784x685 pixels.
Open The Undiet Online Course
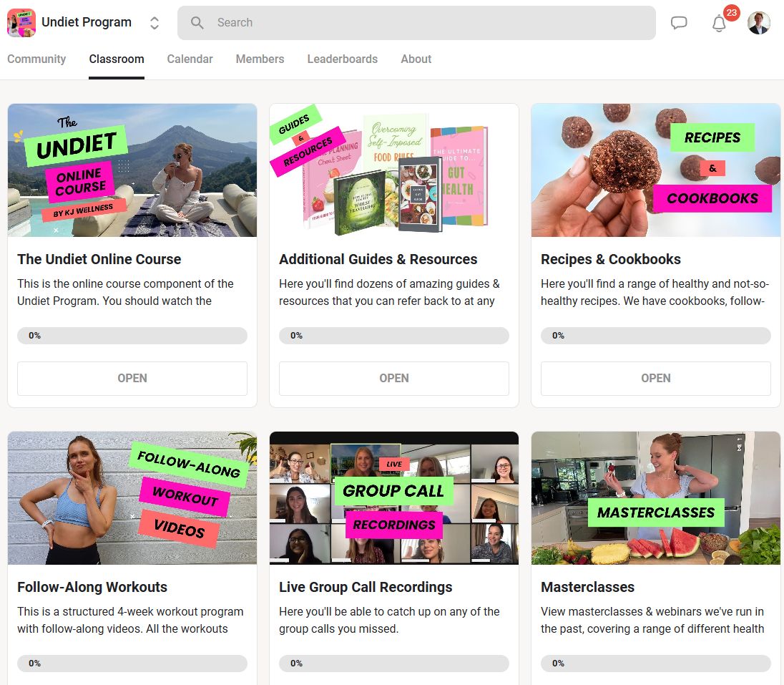coord(132,378)
